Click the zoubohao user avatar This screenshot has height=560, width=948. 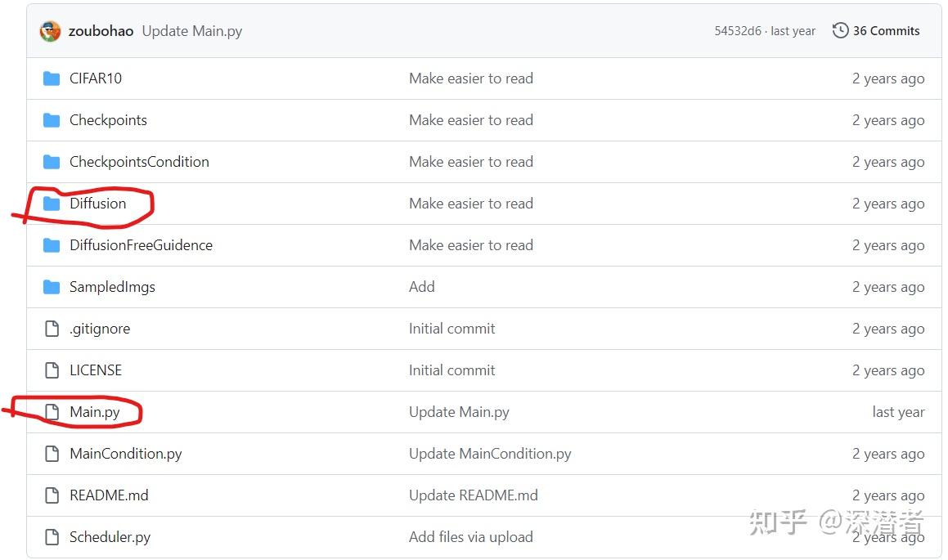click(x=50, y=31)
